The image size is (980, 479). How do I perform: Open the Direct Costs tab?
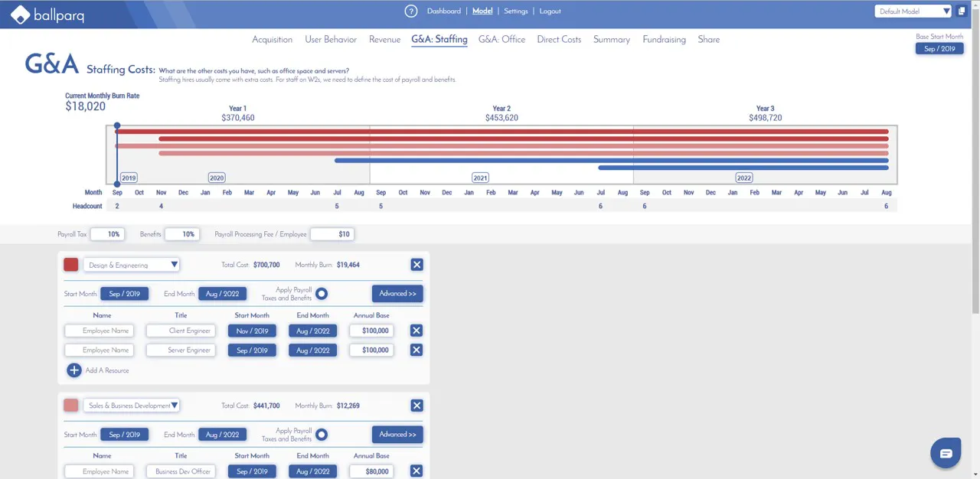[559, 39]
